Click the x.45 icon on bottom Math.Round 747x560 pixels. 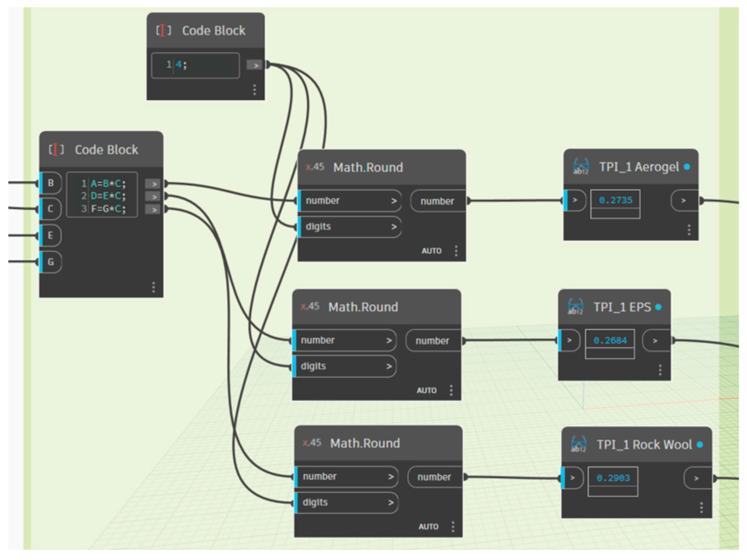[x=312, y=443]
